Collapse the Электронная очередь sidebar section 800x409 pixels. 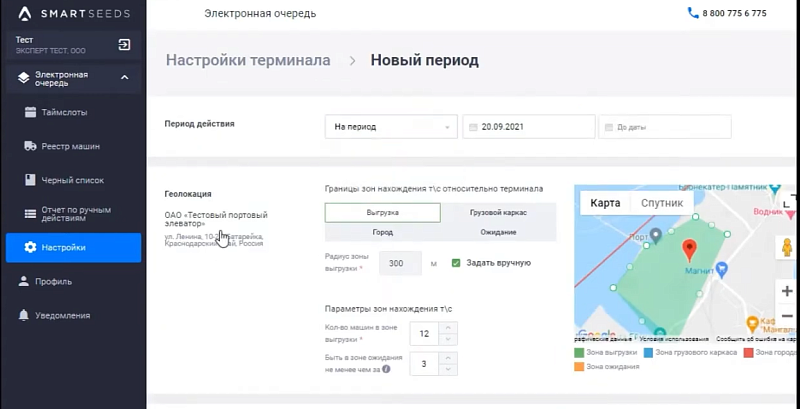(x=124, y=78)
